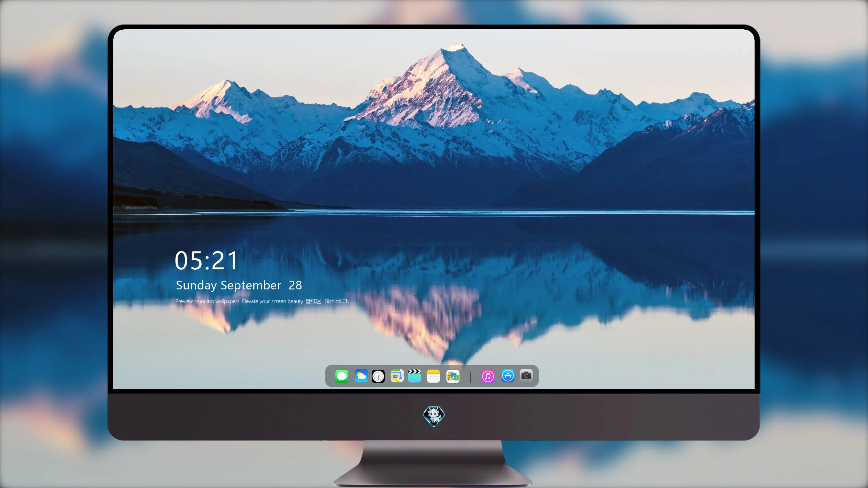Open the Passbook app in the dock
The height and width of the screenshot is (488, 868).
click(x=453, y=376)
